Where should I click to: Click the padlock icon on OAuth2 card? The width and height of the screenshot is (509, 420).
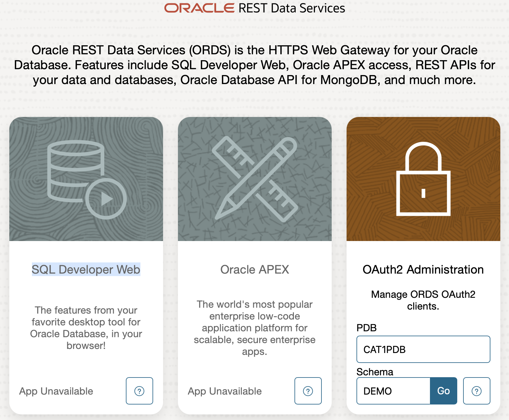[x=423, y=179]
